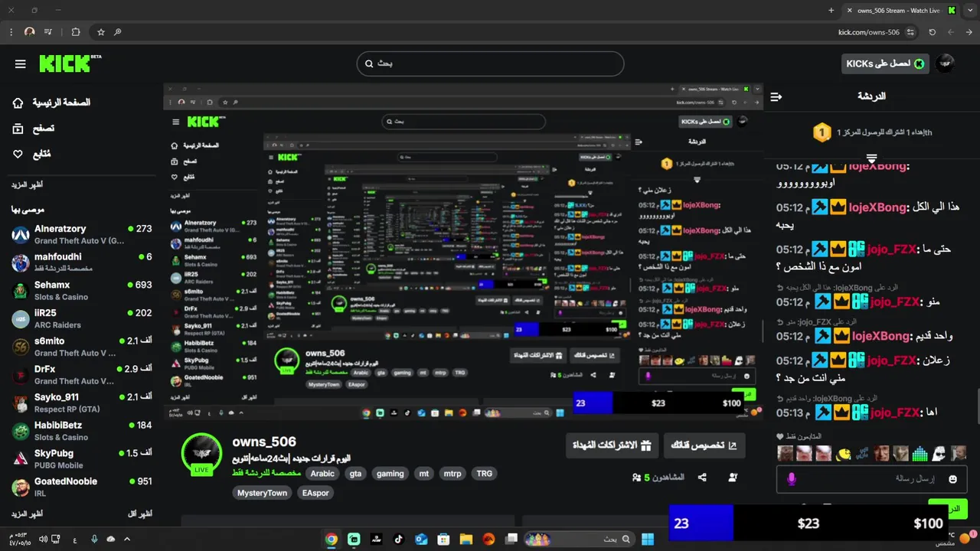
Task: Open the mahfoudhi channel
Action: [x=82, y=262]
